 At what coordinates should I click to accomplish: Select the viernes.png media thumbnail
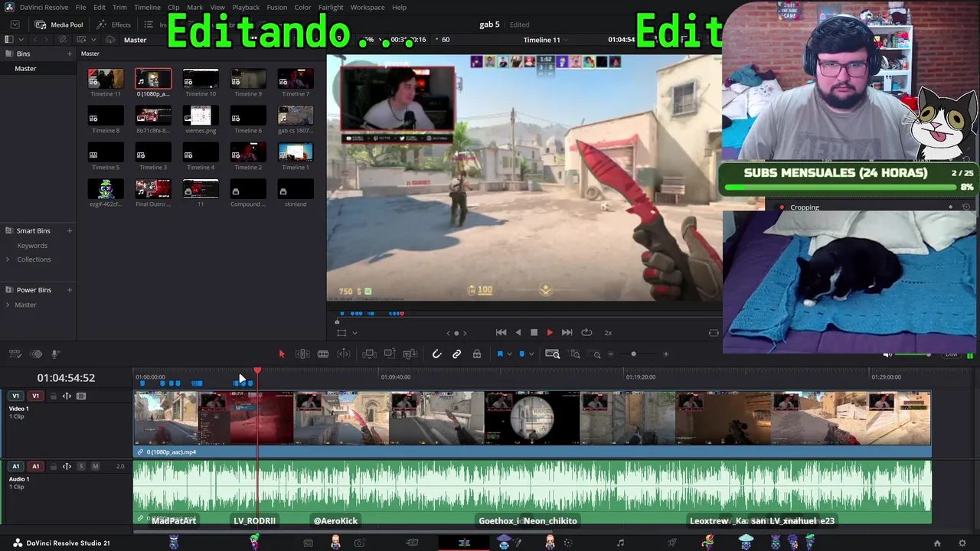[201, 115]
